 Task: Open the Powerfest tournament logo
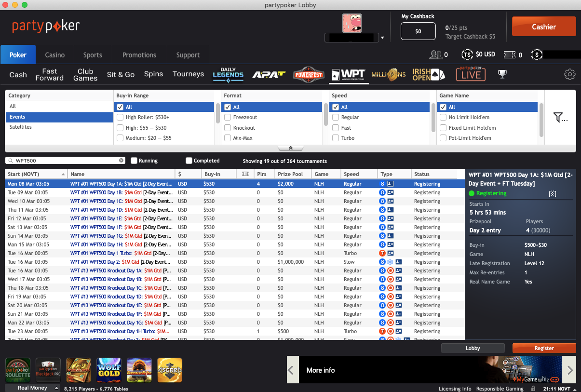309,74
